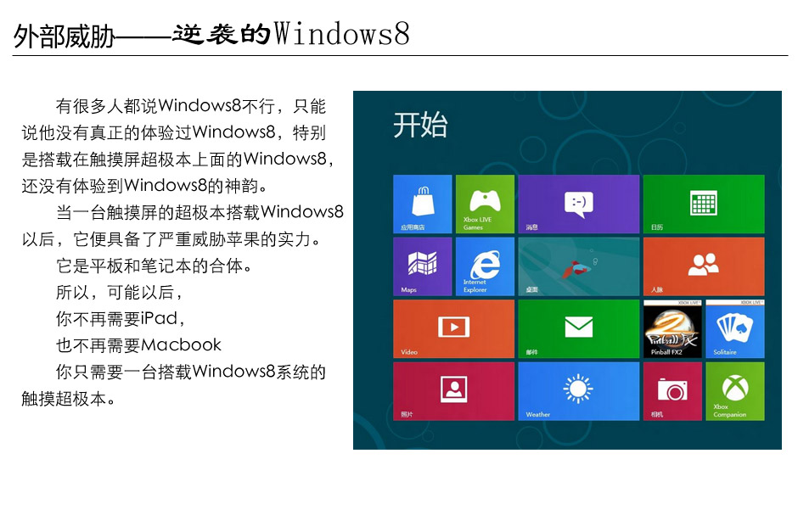The height and width of the screenshot is (532, 798).
Task: Open the Video tile
Action: pyautogui.click(x=453, y=328)
